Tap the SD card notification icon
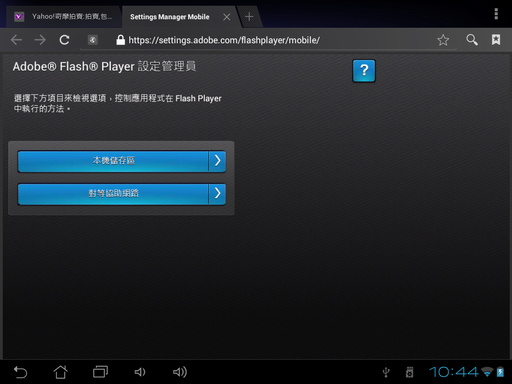The image size is (512, 384). pos(410,372)
